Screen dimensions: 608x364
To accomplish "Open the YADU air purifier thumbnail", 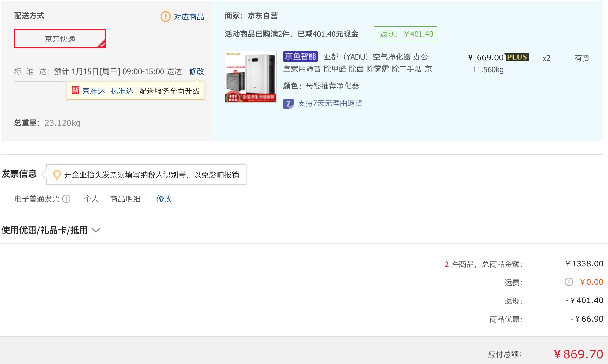I will coord(251,77).
